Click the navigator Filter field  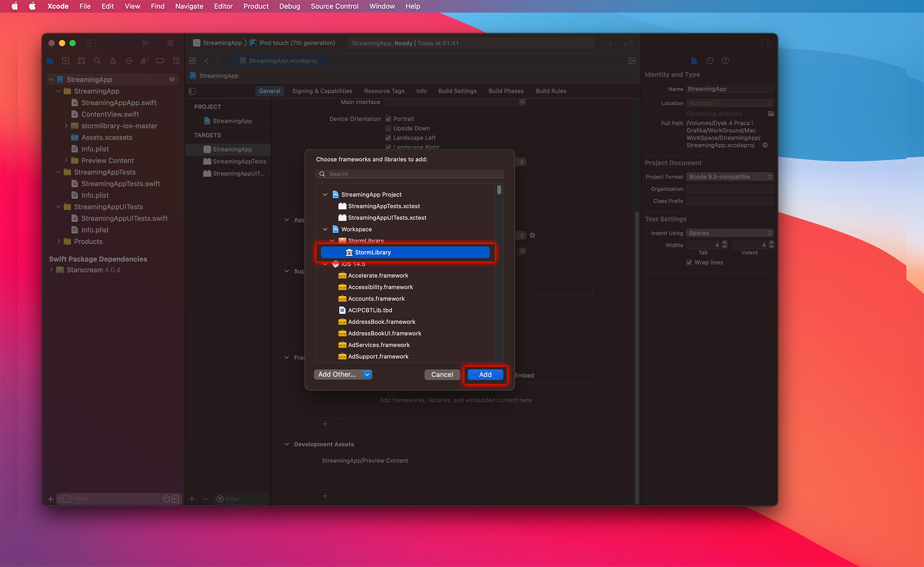(118, 499)
